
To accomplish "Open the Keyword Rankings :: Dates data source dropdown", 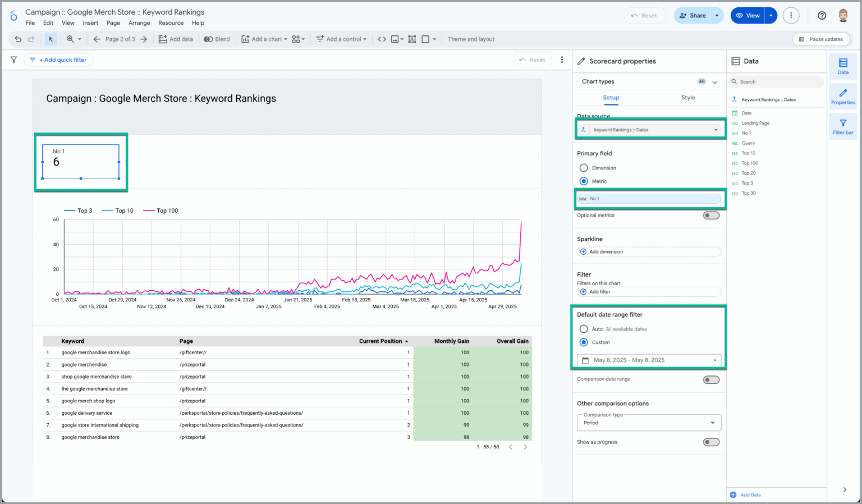I will coord(650,129).
